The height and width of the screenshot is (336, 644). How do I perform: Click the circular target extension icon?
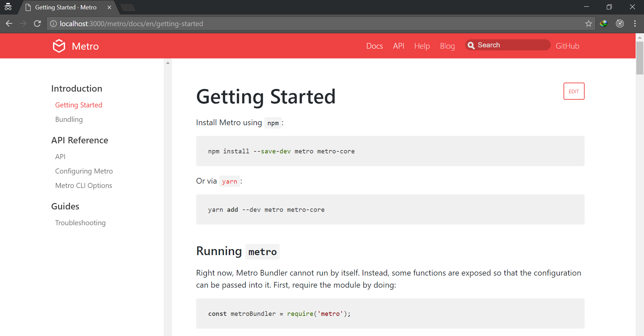620,23
